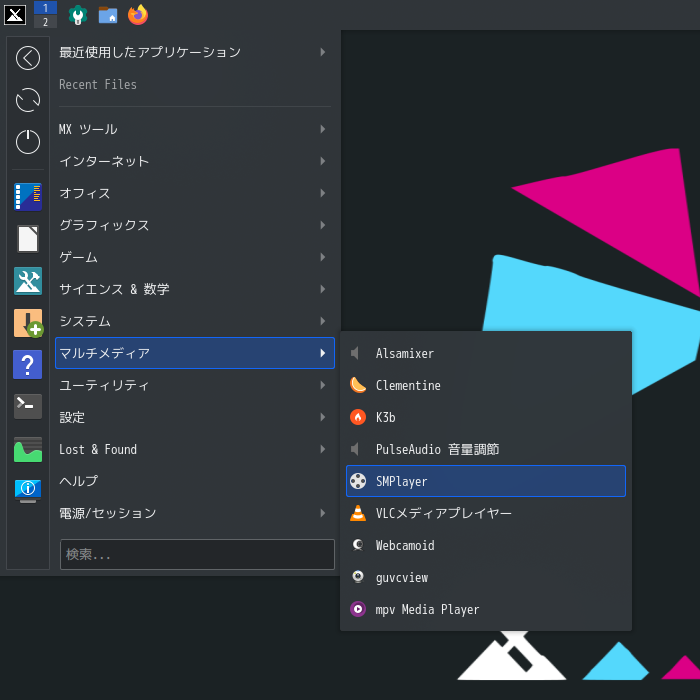Open PulseAudio 音量調節

(486, 449)
